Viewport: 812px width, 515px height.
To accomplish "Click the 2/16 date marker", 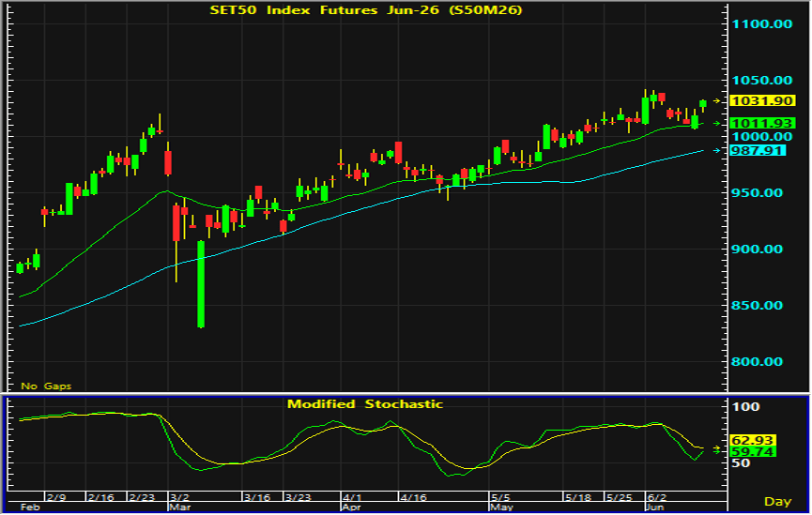I will [100, 497].
